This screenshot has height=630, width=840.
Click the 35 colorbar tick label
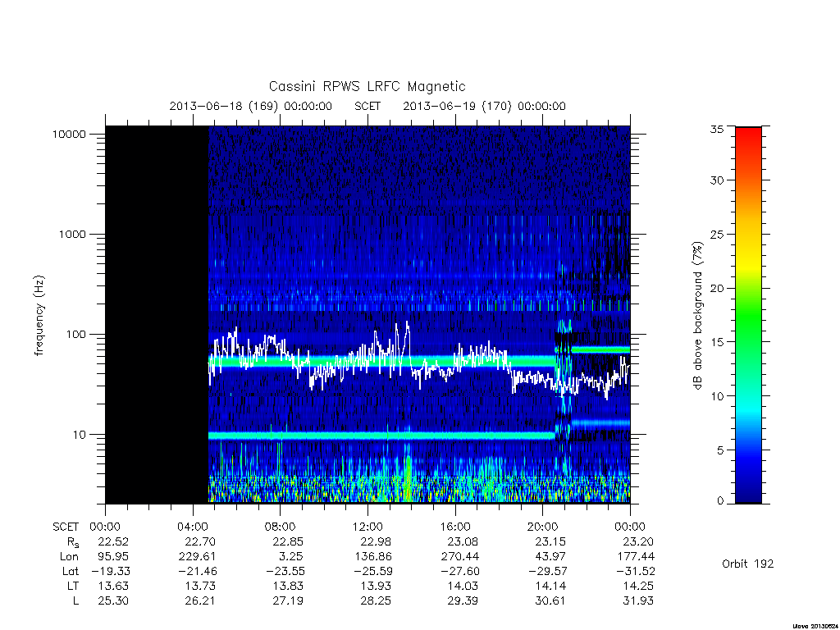click(717, 129)
